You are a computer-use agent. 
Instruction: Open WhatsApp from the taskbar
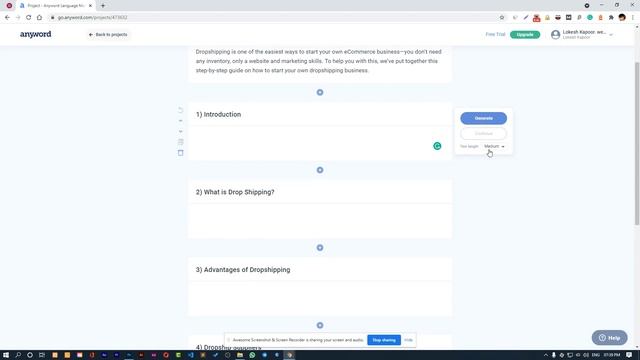[x=252, y=355]
